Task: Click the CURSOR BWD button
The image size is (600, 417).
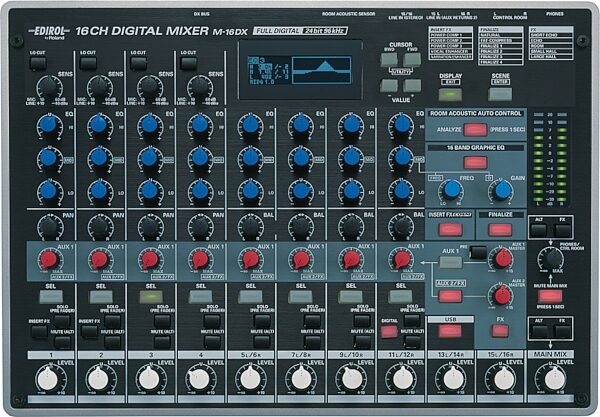Action: [x=389, y=60]
